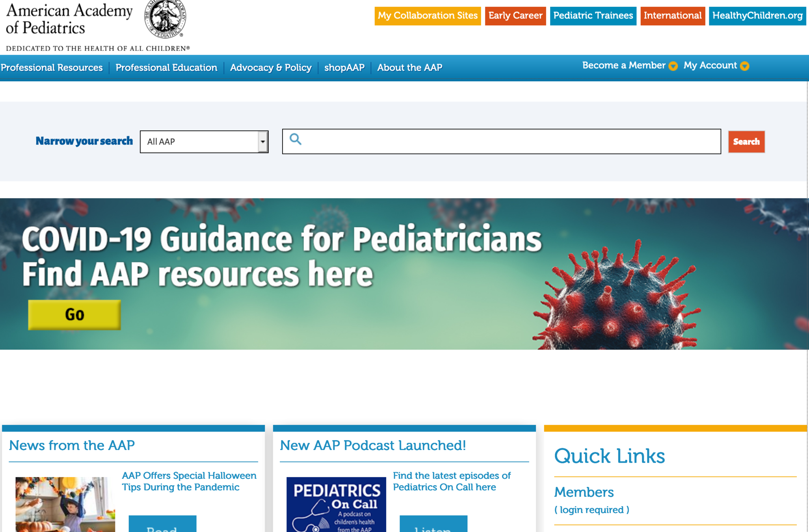Open the Professional Education menu

click(166, 68)
